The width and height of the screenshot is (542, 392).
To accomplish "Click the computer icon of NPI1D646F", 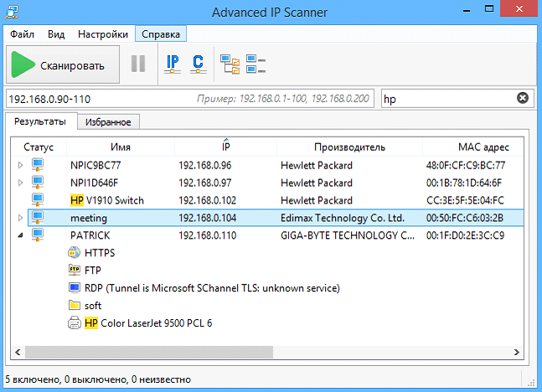I will click(x=38, y=182).
